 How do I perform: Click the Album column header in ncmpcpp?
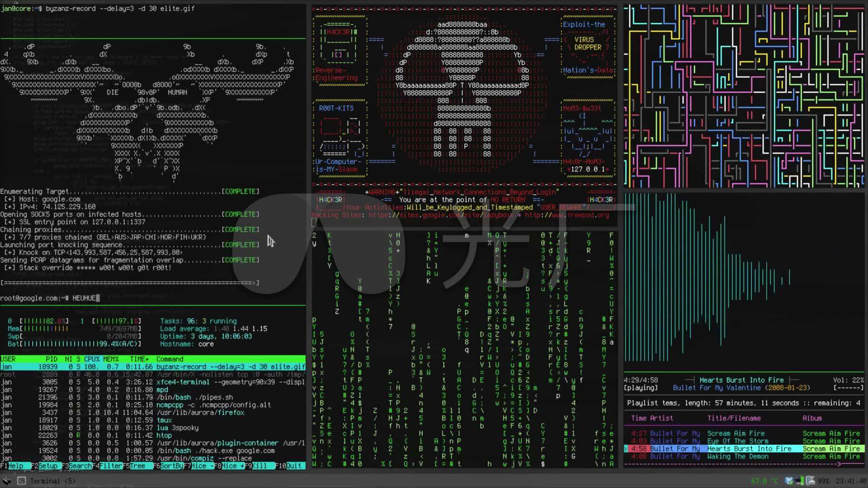point(812,418)
